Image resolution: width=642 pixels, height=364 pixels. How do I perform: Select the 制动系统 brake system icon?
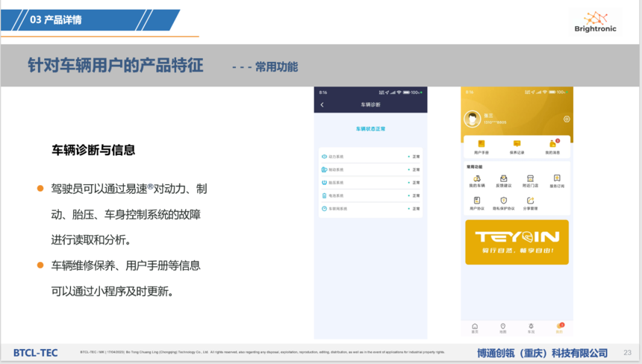pos(324,169)
